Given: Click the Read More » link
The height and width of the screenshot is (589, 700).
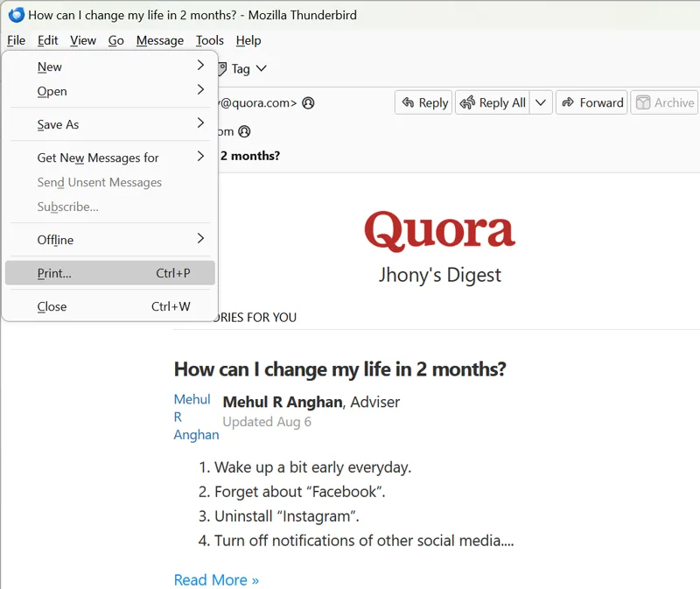Looking at the screenshot, I should (x=216, y=580).
